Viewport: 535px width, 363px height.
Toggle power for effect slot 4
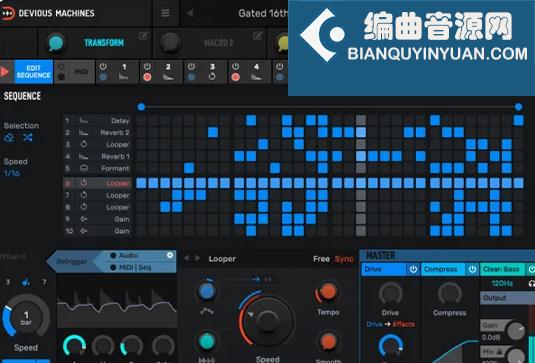235,67
